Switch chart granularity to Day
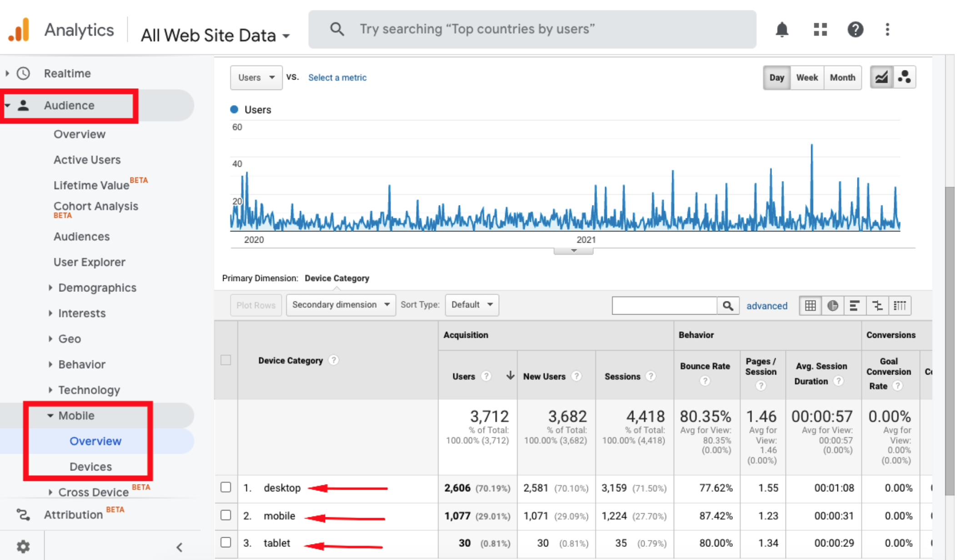The width and height of the screenshot is (962, 560). click(777, 77)
